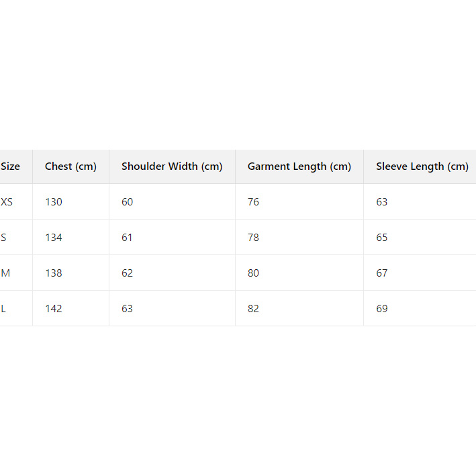Image resolution: width=476 pixels, height=476 pixels.
Task: Click chest value 142
Action: point(54,309)
